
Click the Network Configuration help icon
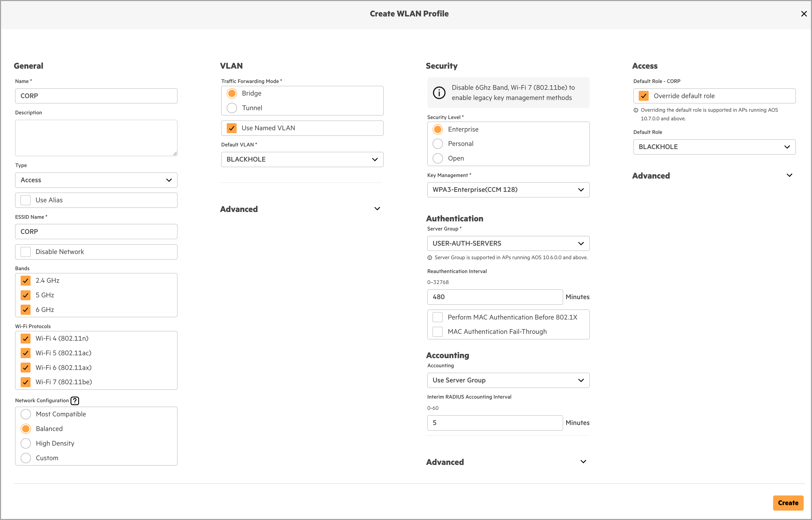75,400
